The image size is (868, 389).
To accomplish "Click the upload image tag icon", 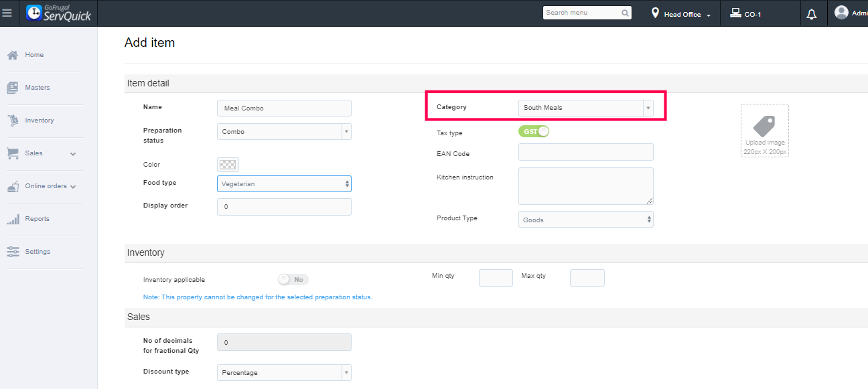I will point(764,126).
